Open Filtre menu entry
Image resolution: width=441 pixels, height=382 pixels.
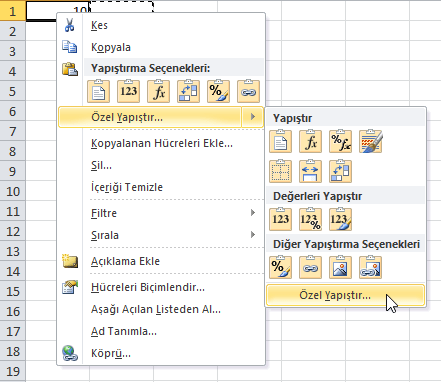[x=161, y=213]
